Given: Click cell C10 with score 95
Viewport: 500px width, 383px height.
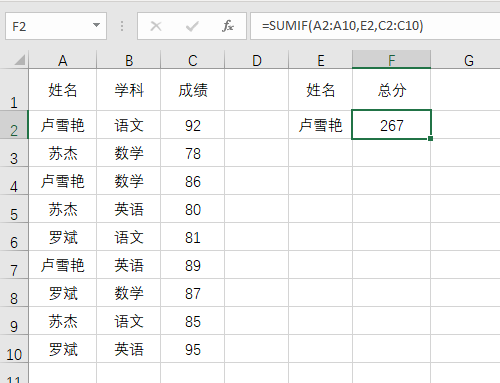Looking at the screenshot, I should (193, 349).
